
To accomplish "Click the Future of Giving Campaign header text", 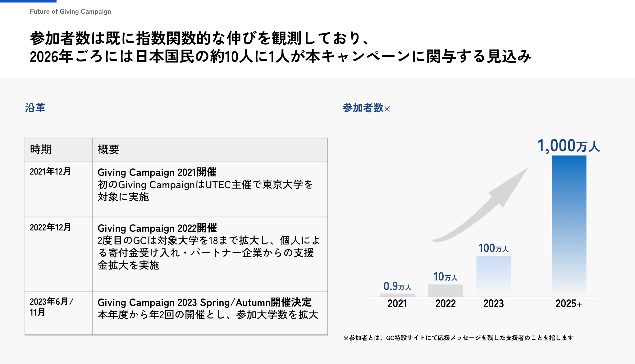I will (70, 11).
